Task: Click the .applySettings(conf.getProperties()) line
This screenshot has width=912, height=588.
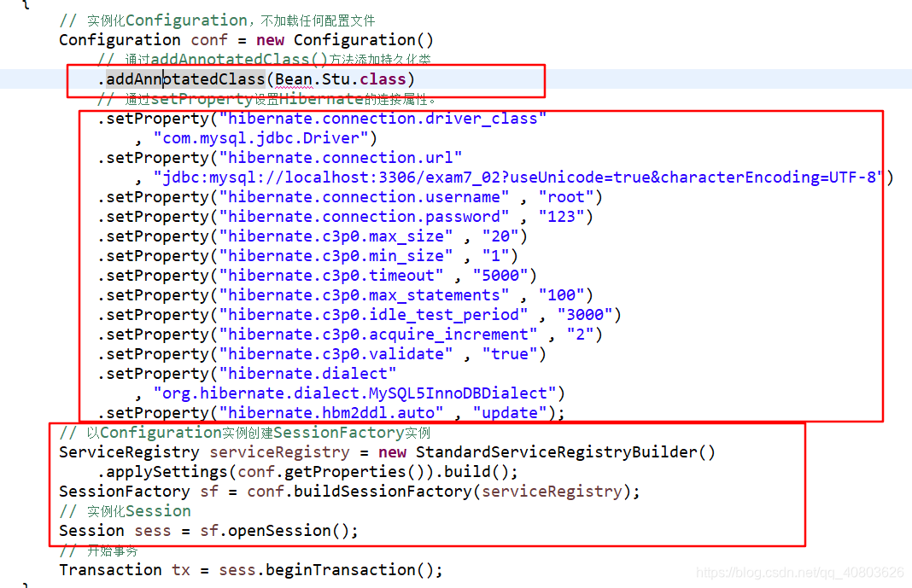Action: pos(307,472)
